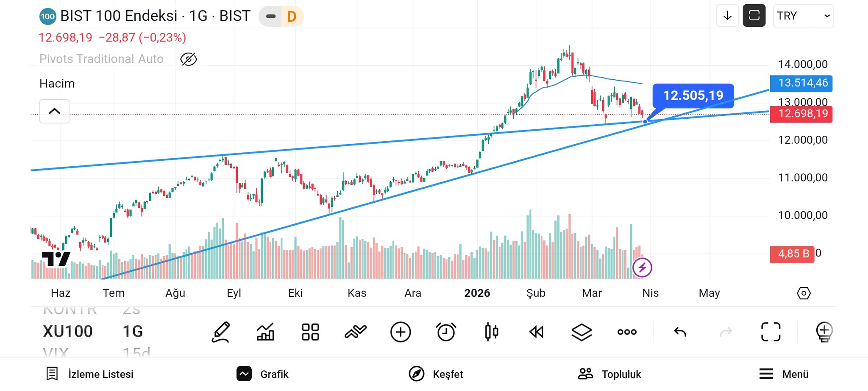This screenshot has width=868, height=391.
Task: Start bar replay with rewind icon
Action: 536,332
